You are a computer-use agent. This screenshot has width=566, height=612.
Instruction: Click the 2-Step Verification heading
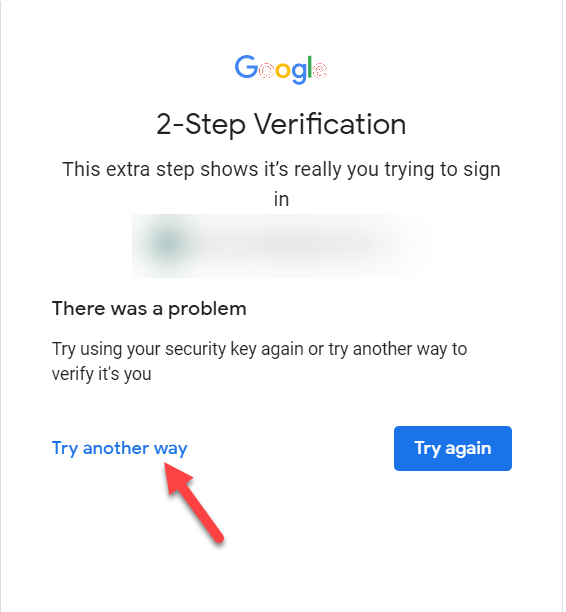pos(281,124)
